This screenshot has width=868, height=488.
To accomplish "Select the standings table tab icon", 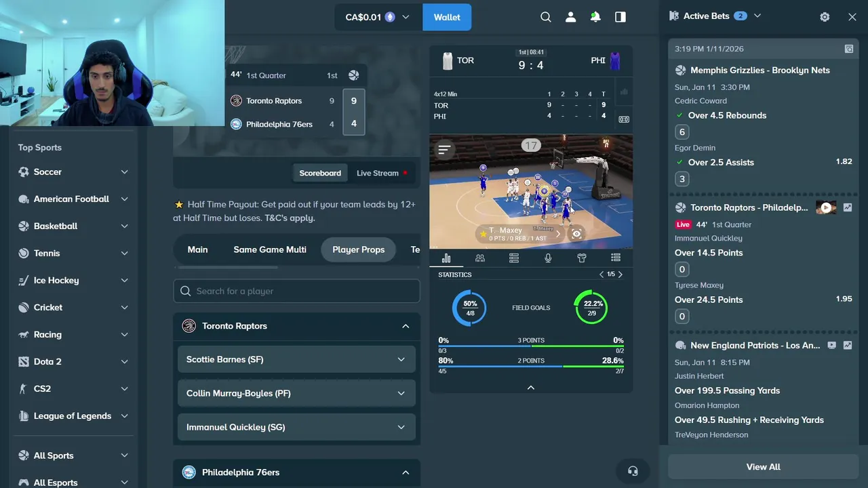I will [514, 258].
